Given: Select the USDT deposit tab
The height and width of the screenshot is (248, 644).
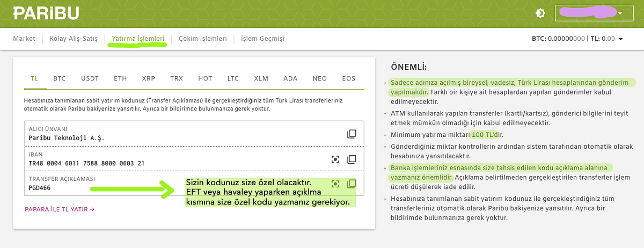Looking at the screenshot, I should tap(90, 78).
